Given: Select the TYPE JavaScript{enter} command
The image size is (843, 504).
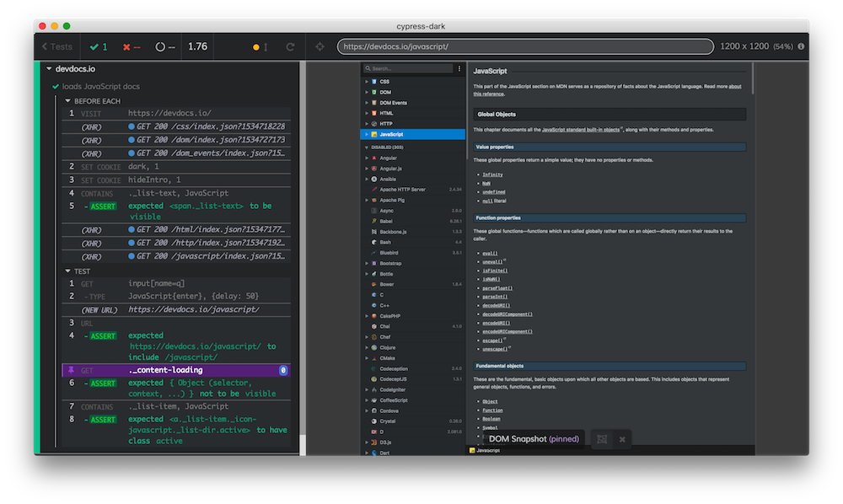Looking at the screenshot, I should pyautogui.click(x=176, y=296).
